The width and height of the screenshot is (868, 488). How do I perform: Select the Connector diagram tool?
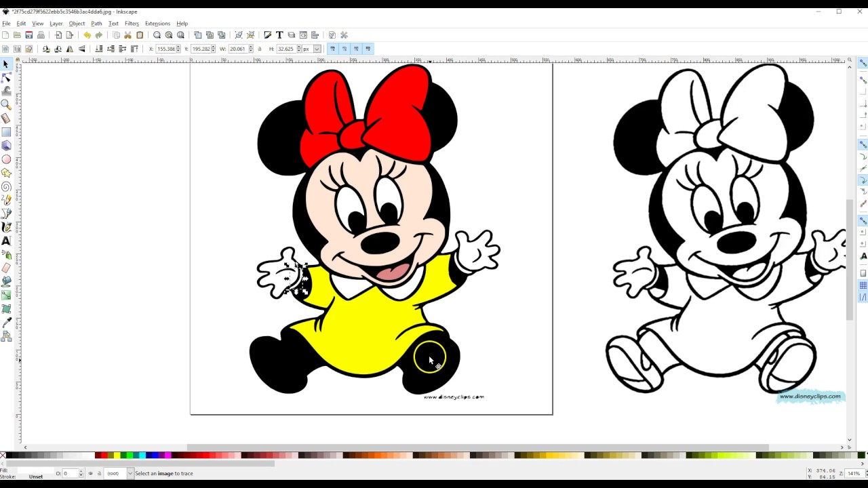(x=6, y=336)
